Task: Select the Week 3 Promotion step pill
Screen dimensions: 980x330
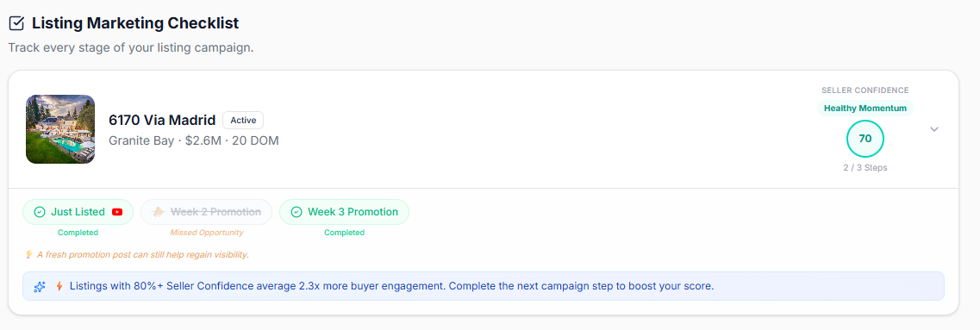Action: point(345,212)
